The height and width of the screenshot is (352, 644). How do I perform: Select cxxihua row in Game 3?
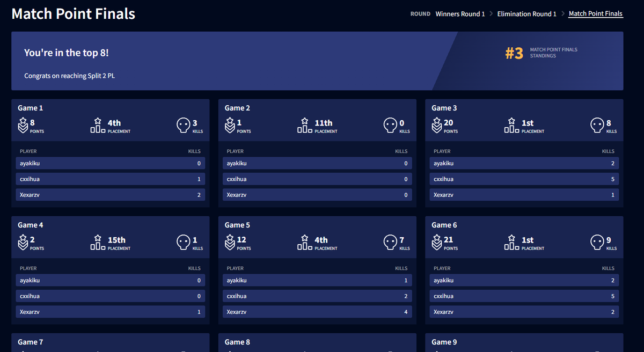pyautogui.click(x=524, y=179)
